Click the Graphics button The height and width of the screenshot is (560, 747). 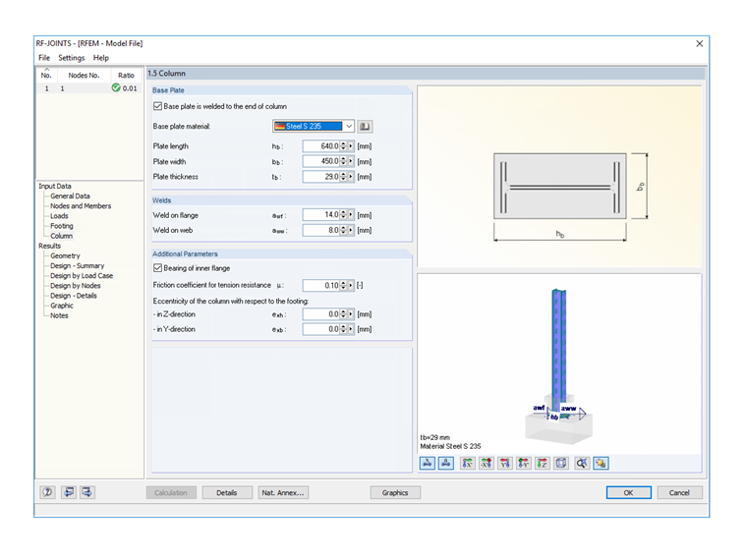395,492
